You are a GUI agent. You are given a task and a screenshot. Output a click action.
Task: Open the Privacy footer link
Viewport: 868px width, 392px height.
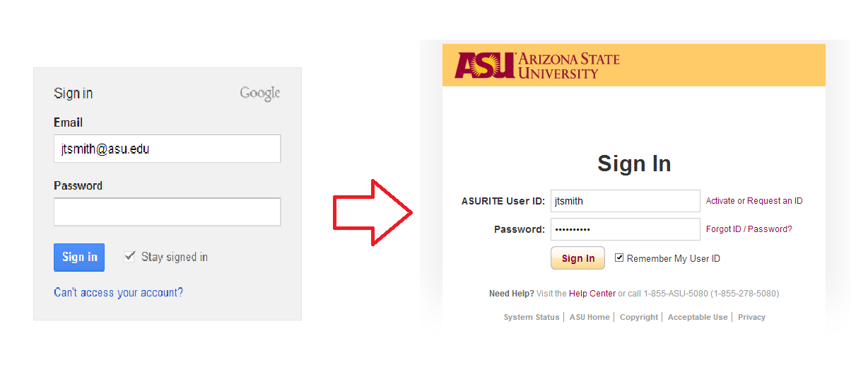[x=751, y=318]
